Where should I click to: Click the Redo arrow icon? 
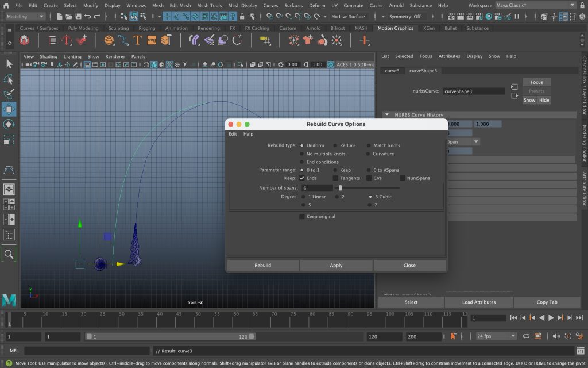97,17
